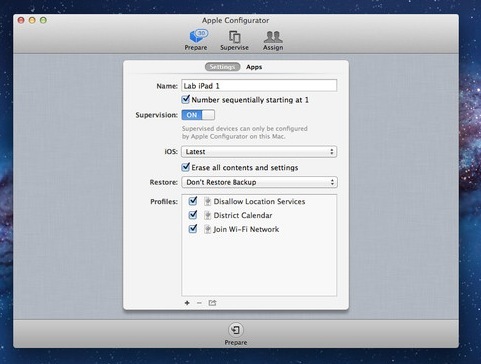Open the iOS version dropdown
481x364 pixels.
(259, 152)
